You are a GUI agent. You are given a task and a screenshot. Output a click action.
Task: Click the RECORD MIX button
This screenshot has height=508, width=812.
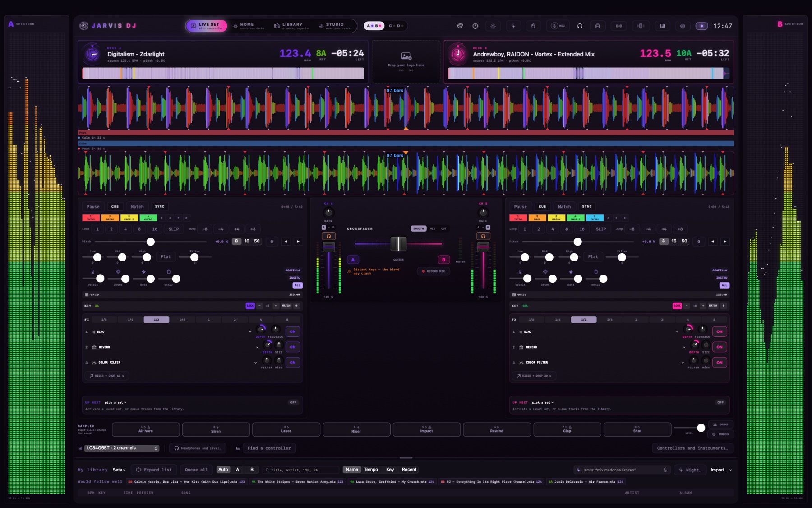tap(433, 271)
